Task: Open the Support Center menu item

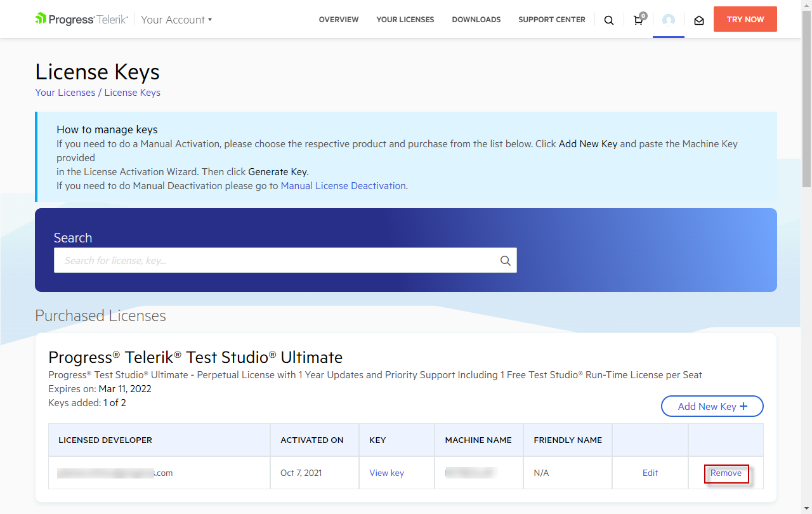Action: pos(552,20)
